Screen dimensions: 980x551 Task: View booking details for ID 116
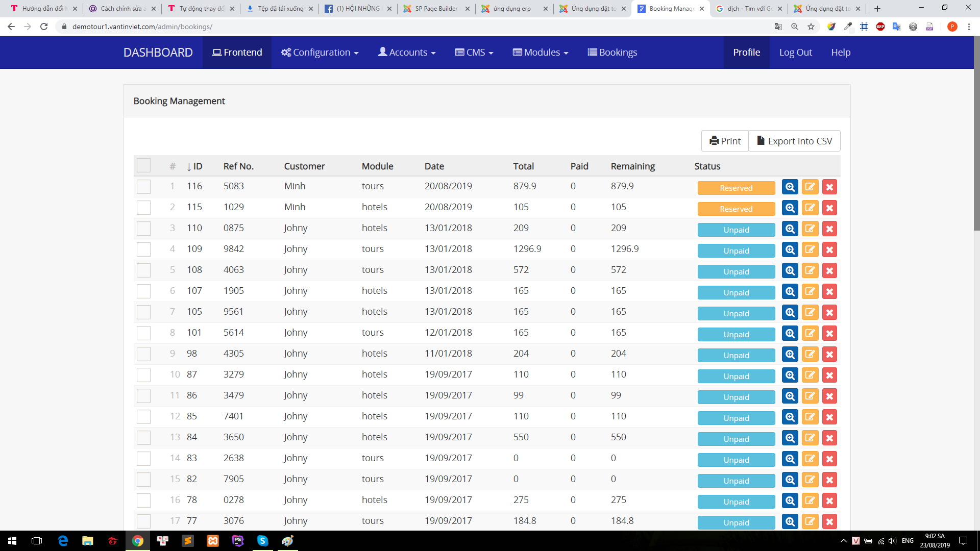(x=790, y=187)
